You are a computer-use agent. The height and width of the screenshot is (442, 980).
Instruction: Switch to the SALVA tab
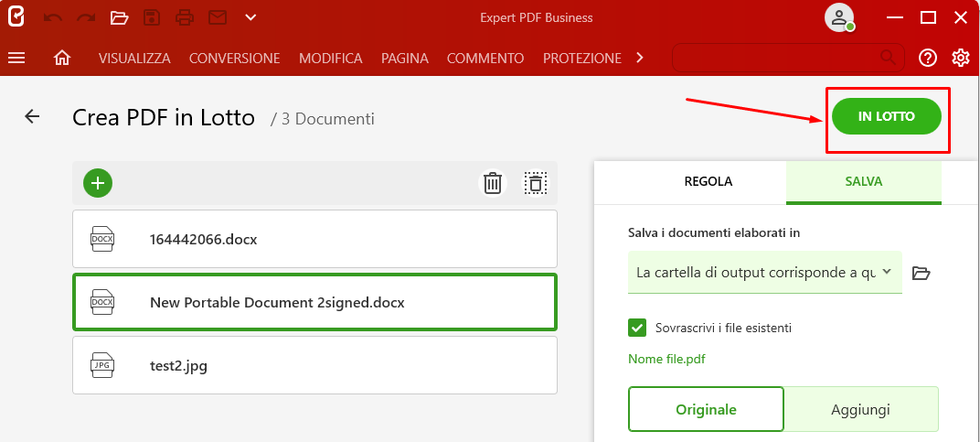pos(864,182)
